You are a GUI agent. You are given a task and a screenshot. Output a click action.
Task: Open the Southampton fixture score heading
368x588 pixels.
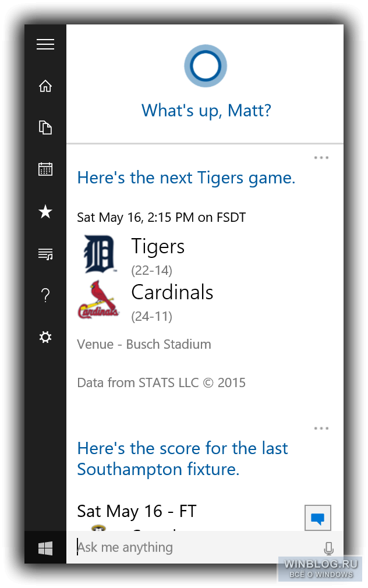tap(182, 459)
